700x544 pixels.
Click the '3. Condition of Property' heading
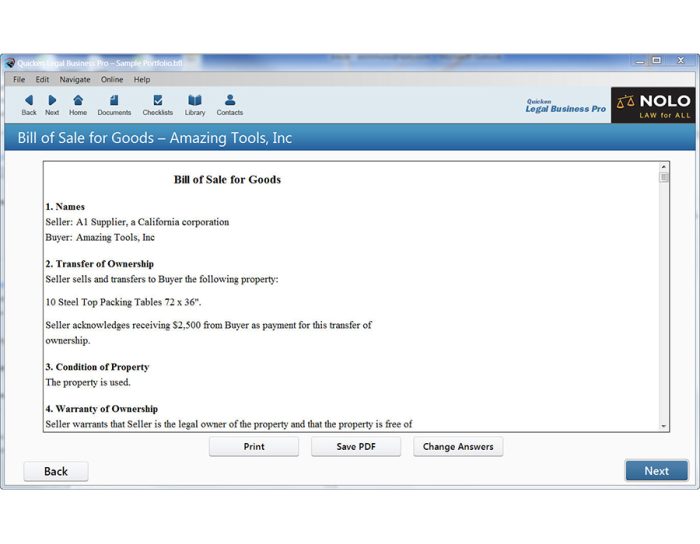point(97,367)
